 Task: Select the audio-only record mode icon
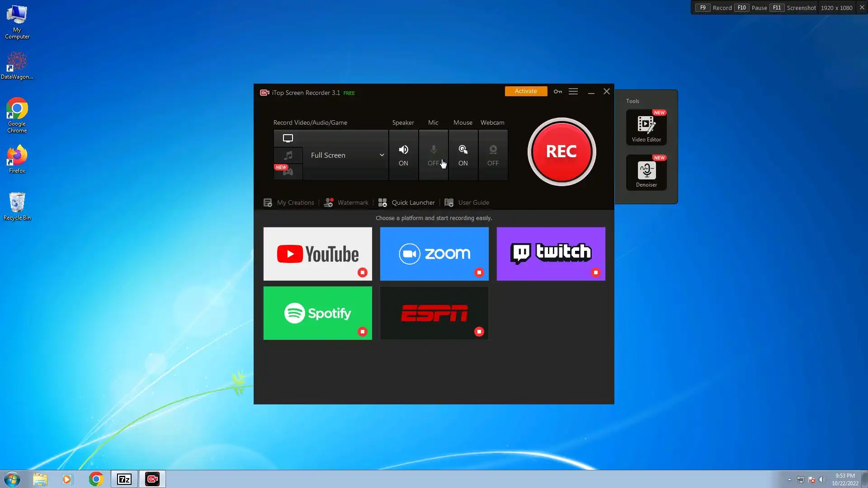click(288, 155)
